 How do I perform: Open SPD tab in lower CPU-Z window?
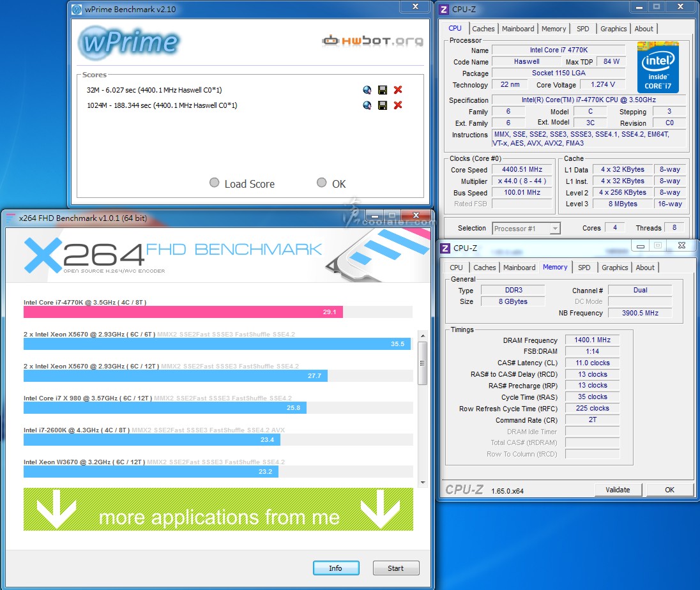(584, 268)
